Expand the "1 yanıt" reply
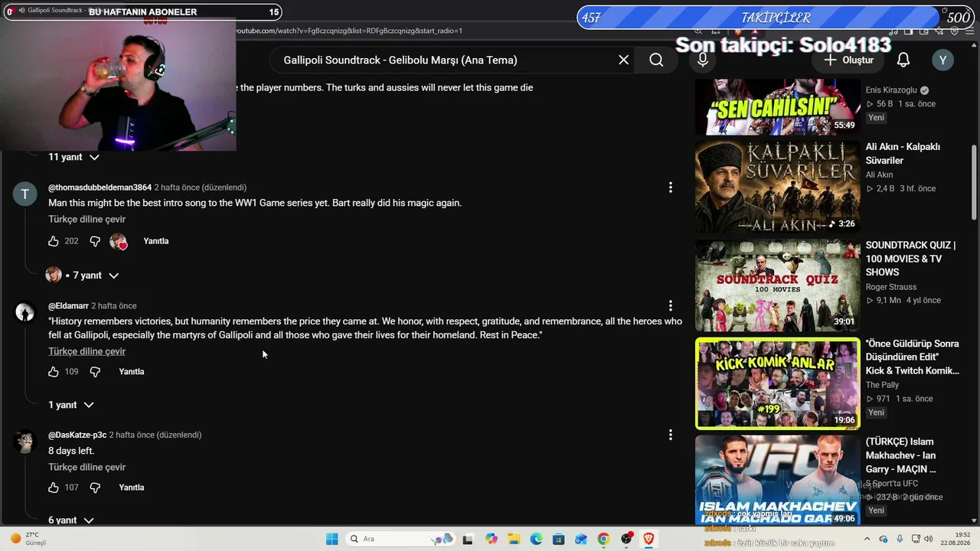 (x=70, y=405)
